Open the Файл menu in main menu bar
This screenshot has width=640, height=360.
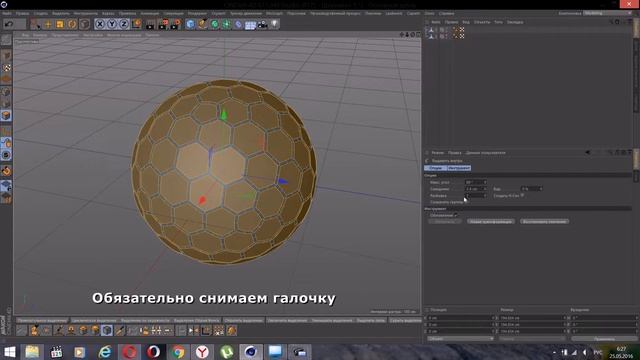[x=7, y=13]
